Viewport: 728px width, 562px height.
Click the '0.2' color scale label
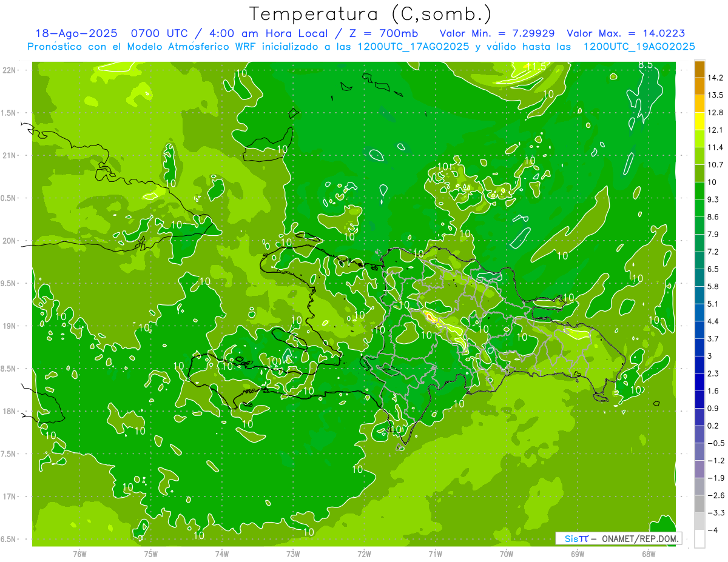(x=713, y=426)
